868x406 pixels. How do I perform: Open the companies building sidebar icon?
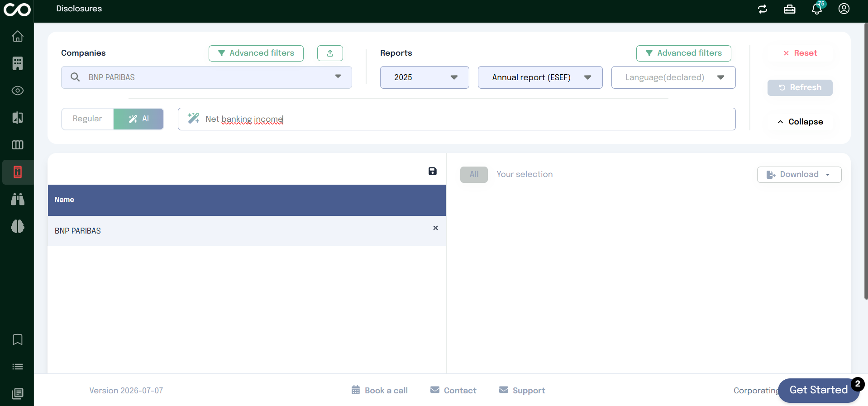(18, 63)
